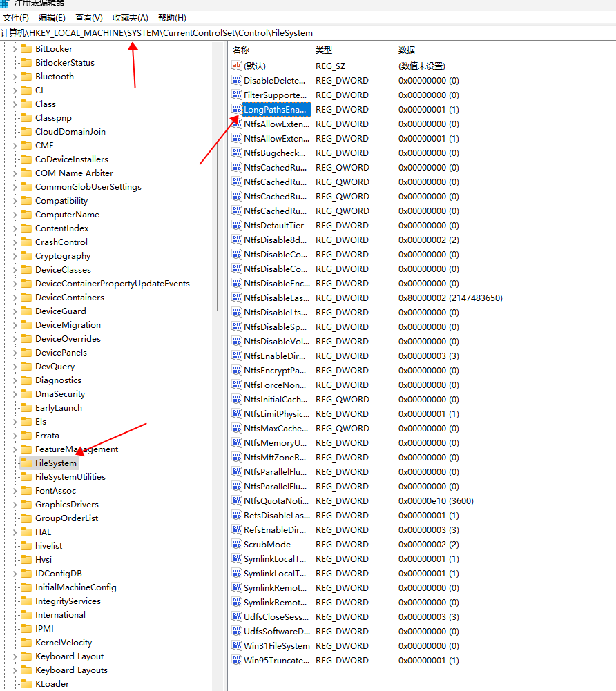Image resolution: width=616 pixels, height=691 pixels.
Task: Select the NtfsLimitPhysic... value name
Action: pyautogui.click(x=277, y=413)
